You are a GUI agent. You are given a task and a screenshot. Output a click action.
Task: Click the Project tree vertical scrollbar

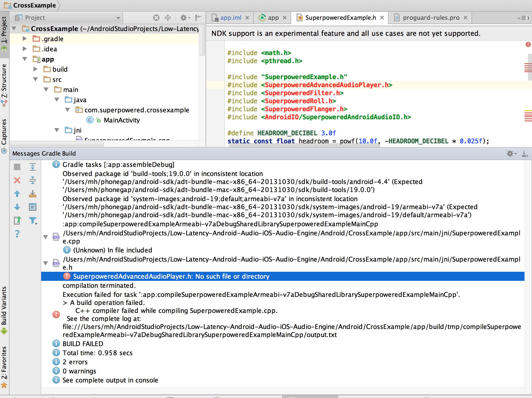pyautogui.click(x=202, y=40)
